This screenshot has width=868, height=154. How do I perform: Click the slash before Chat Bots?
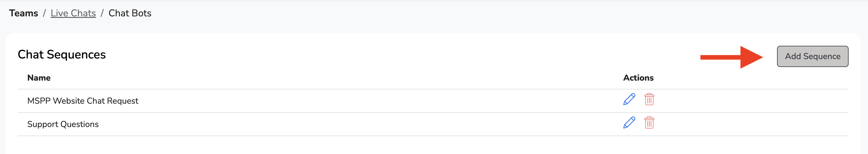[102, 13]
